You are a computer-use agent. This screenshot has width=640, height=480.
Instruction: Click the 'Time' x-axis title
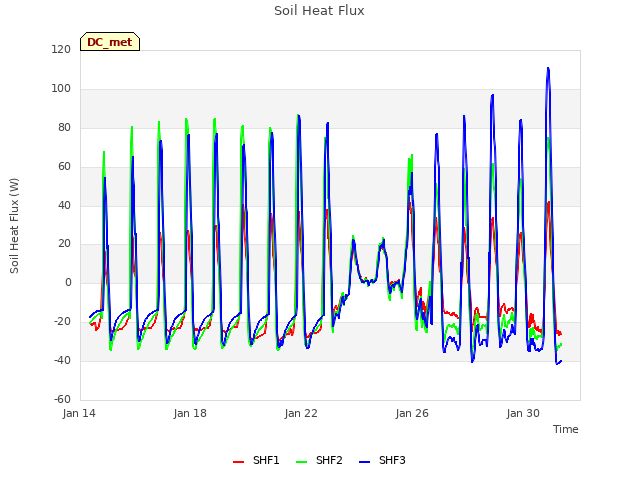(x=565, y=429)
